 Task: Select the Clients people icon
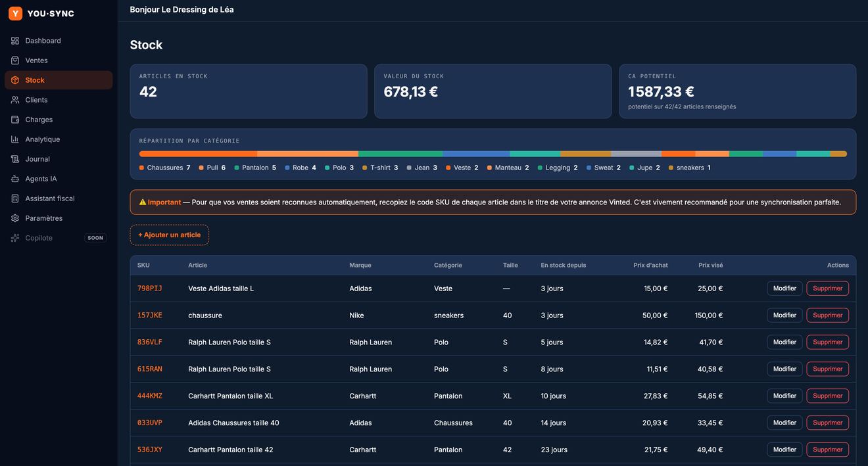[x=15, y=100]
